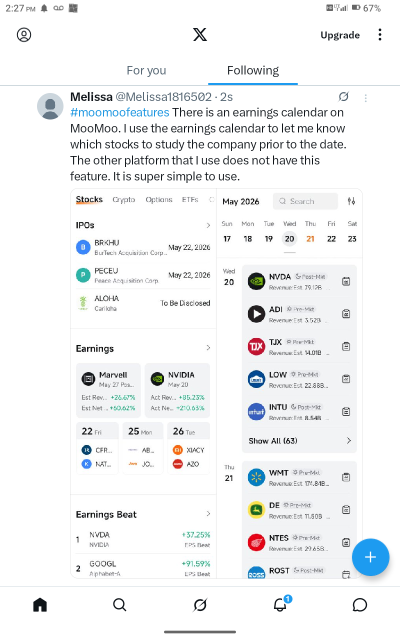
Task: Open Melissa's display name
Action: tap(91, 97)
